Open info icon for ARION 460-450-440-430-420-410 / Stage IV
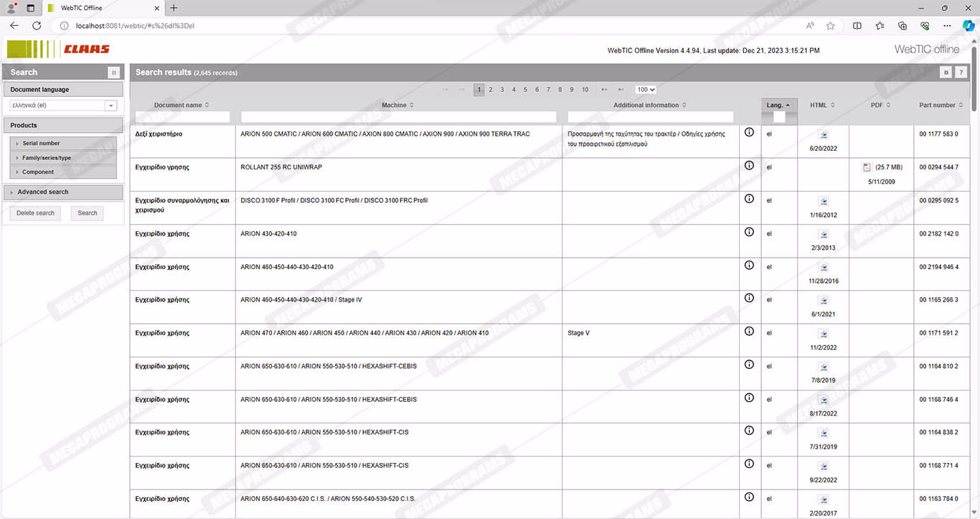 [749, 299]
